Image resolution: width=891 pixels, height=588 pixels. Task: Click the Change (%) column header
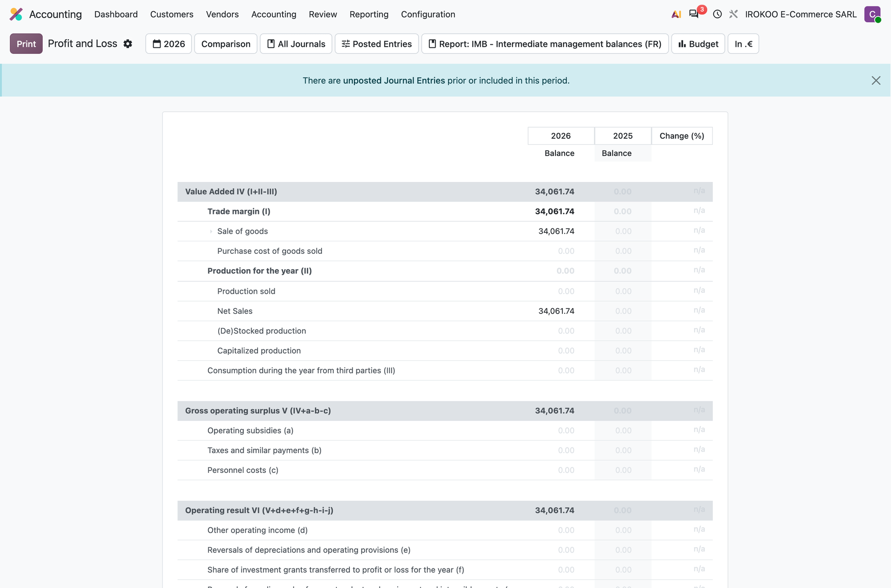(682, 136)
